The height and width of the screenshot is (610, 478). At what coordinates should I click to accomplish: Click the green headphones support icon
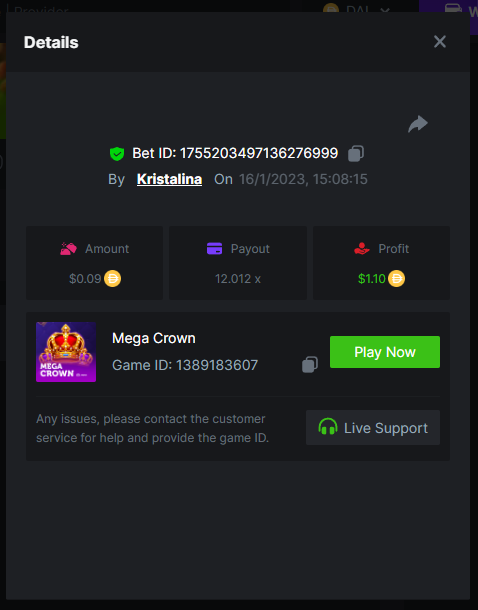click(327, 427)
